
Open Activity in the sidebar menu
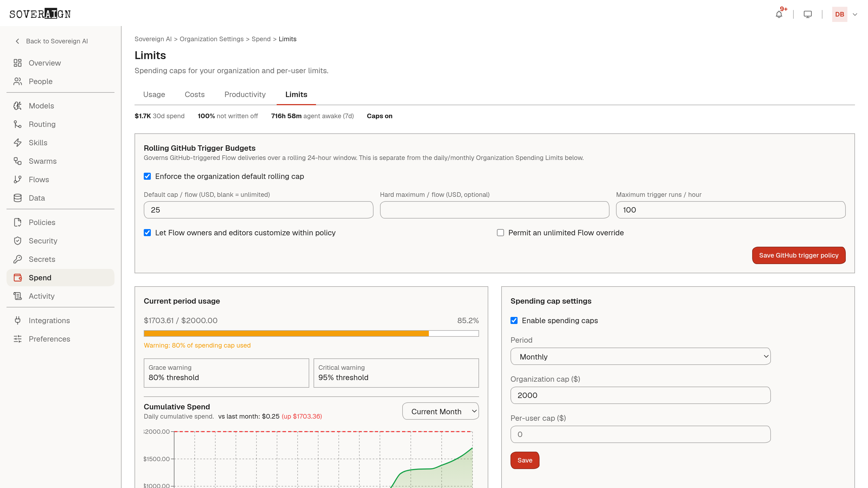(60, 296)
